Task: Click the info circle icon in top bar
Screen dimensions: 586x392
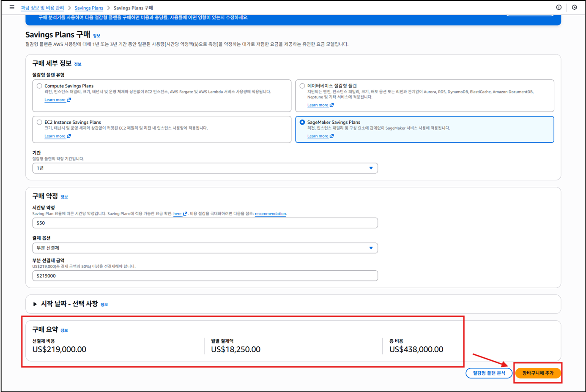Action: [x=559, y=8]
